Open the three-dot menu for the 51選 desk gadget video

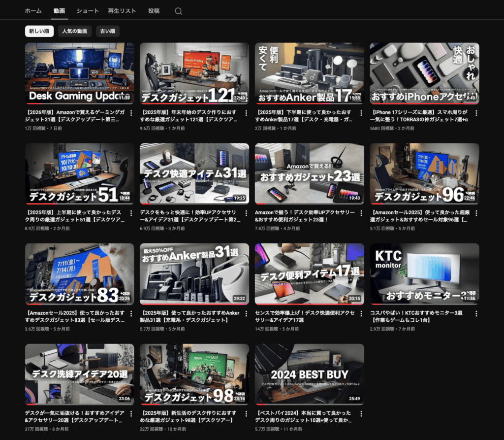click(x=131, y=213)
